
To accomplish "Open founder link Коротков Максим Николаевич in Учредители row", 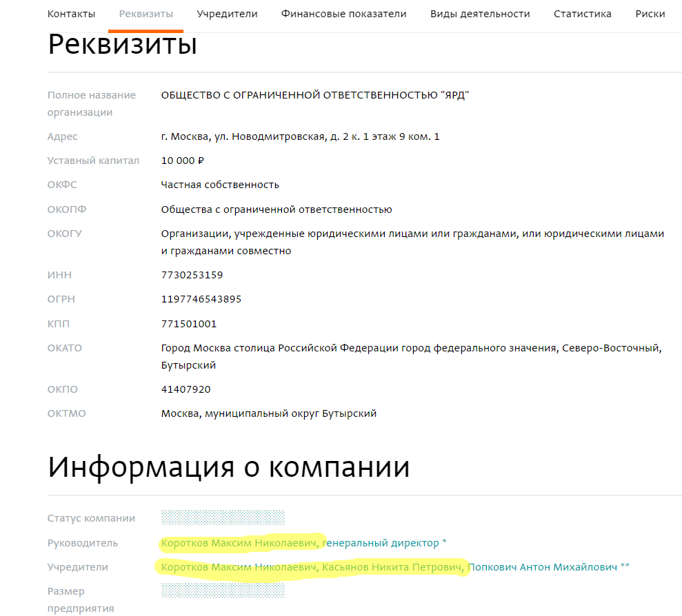I will coord(240,567).
